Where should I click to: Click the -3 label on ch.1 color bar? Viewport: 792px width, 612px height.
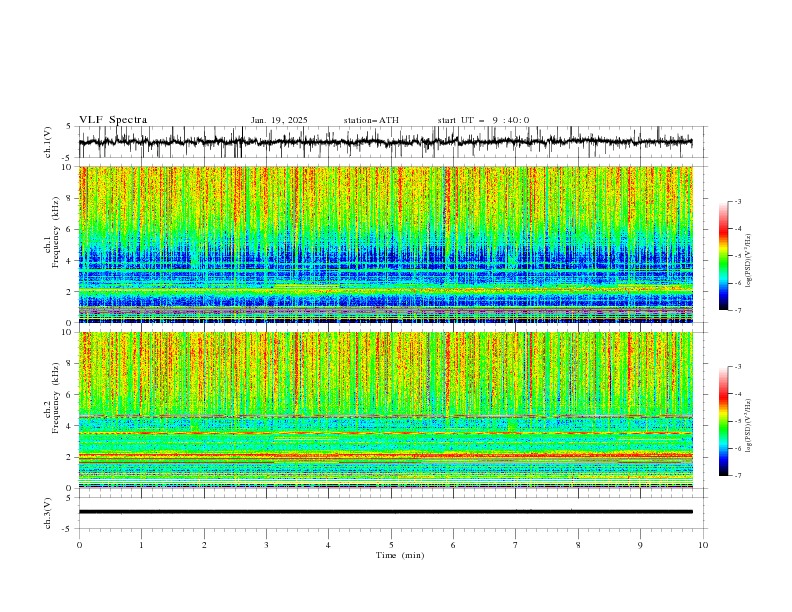pyautogui.click(x=738, y=201)
